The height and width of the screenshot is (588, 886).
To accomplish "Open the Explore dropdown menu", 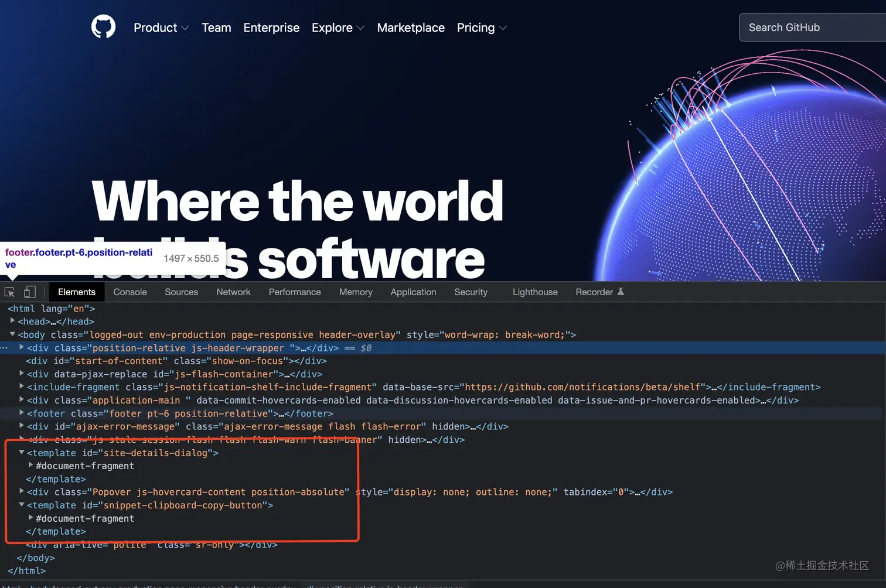I will (x=338, y=28).
